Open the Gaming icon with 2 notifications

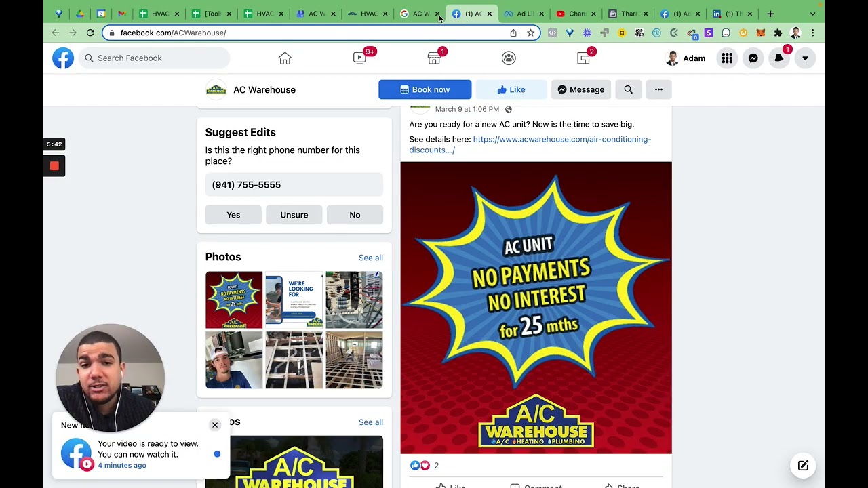[583, 58]
